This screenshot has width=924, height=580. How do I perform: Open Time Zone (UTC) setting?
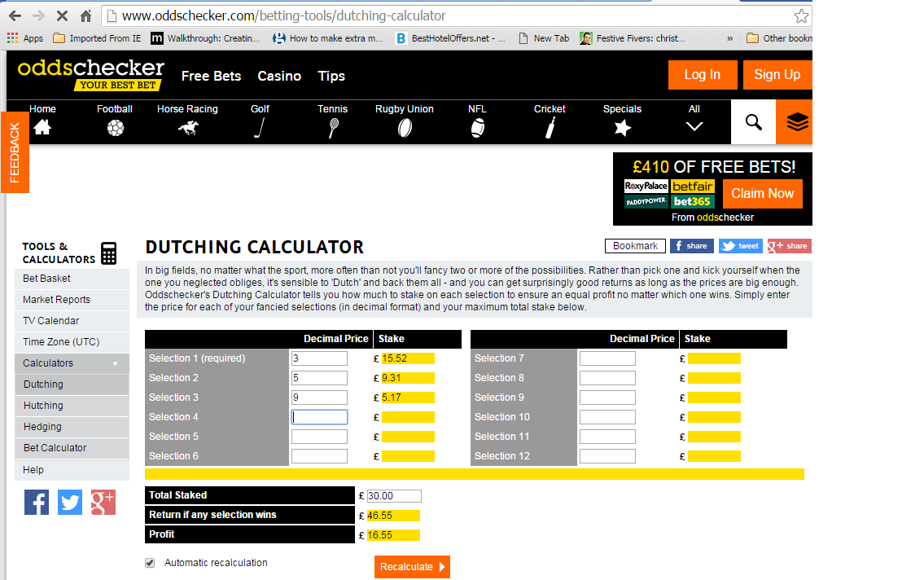tap(72, 342)
